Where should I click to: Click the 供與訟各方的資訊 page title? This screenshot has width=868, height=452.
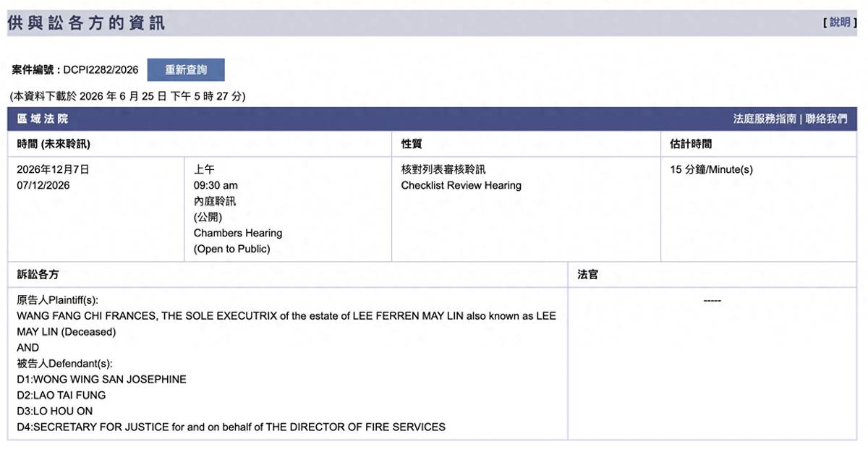(86, 23)
